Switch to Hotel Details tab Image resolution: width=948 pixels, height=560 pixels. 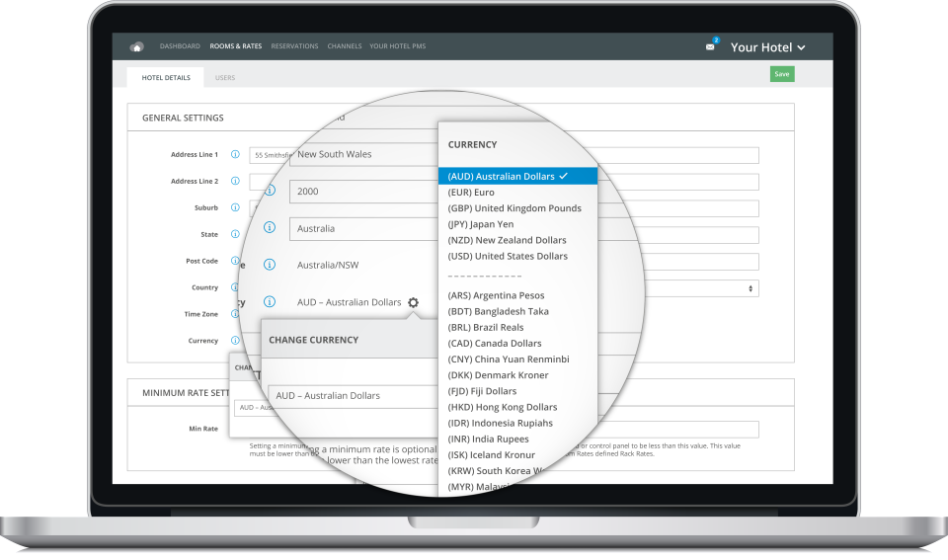[166, 77]
